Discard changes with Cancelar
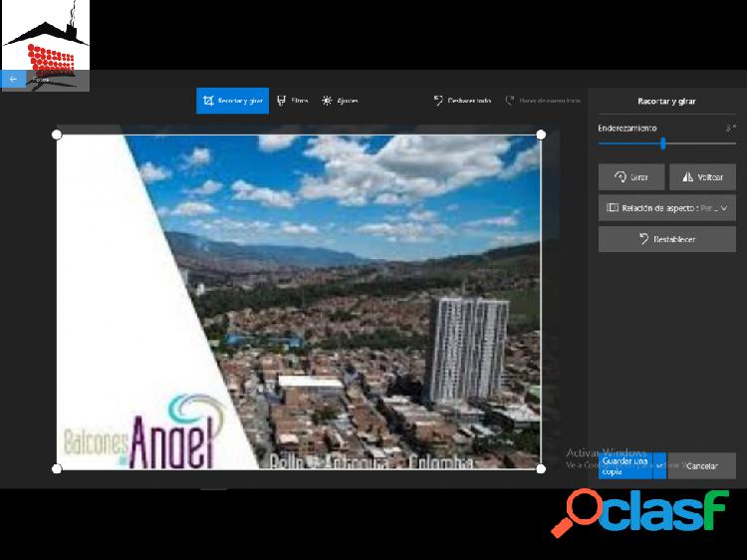747x560 pixels. pos(702,465)
